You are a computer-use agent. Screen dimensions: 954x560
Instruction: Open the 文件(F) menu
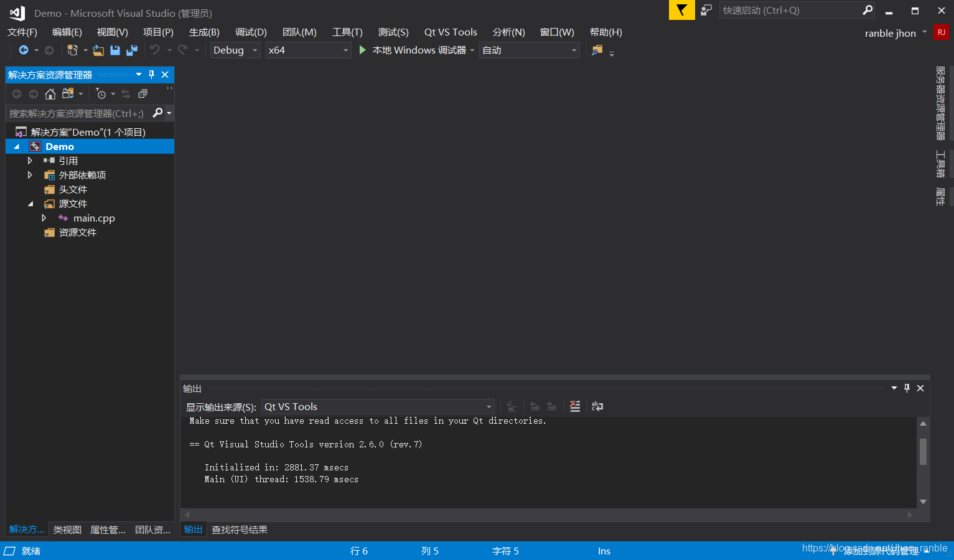[22, 32]
